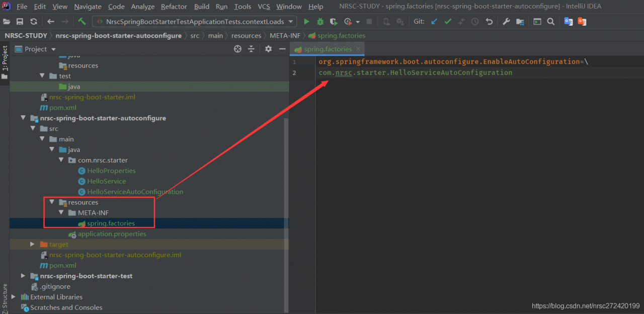644x314 pixels.
Task: Expand the nrsc-spring-boot-starter-test module node
Action: coord(23,276)
